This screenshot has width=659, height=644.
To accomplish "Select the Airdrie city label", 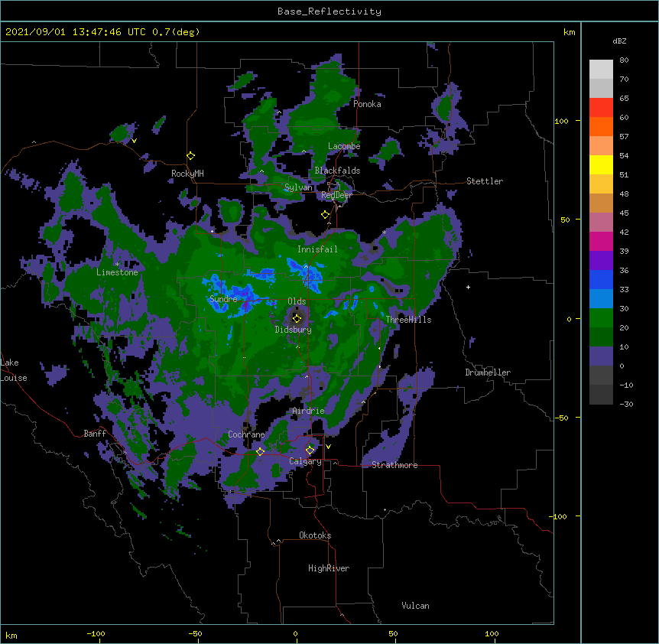I will pyautogui.click(x=309, y=411).
